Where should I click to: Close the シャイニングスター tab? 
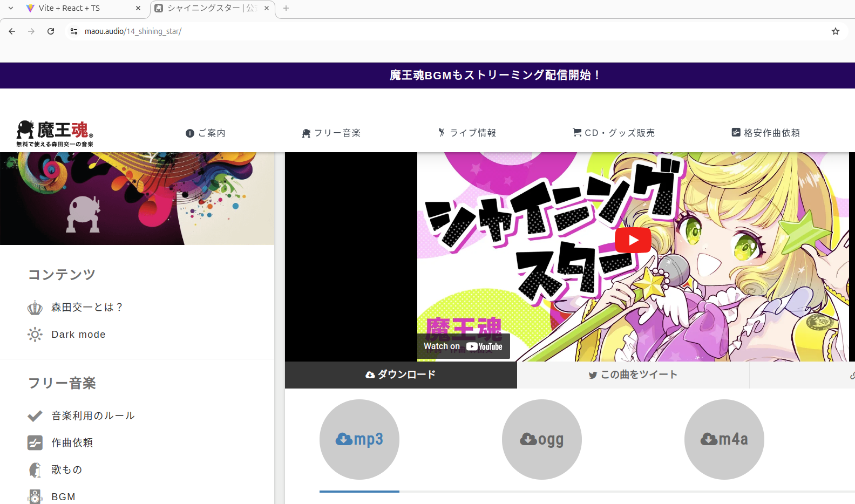point(267,8)
